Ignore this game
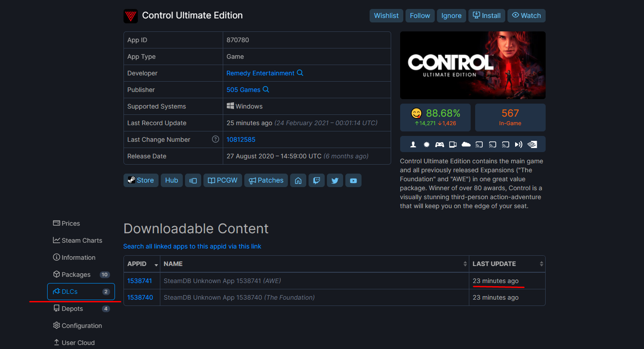 (451, 16)
